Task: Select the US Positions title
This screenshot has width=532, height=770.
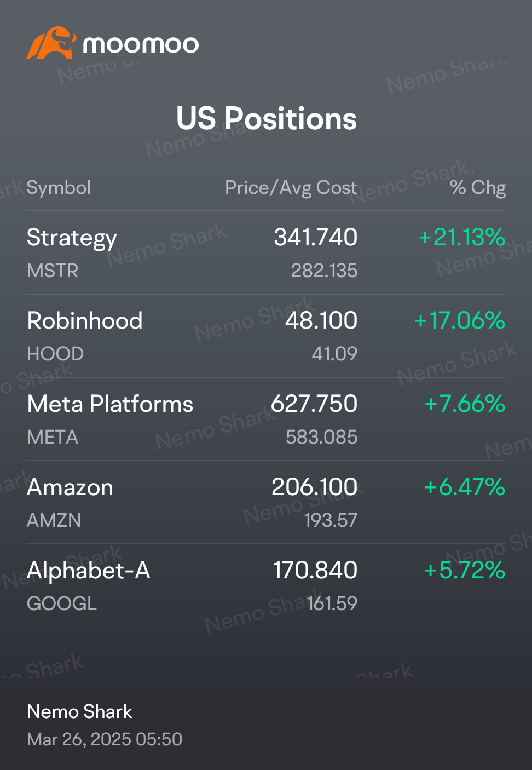Action: [x=267, y=118]
